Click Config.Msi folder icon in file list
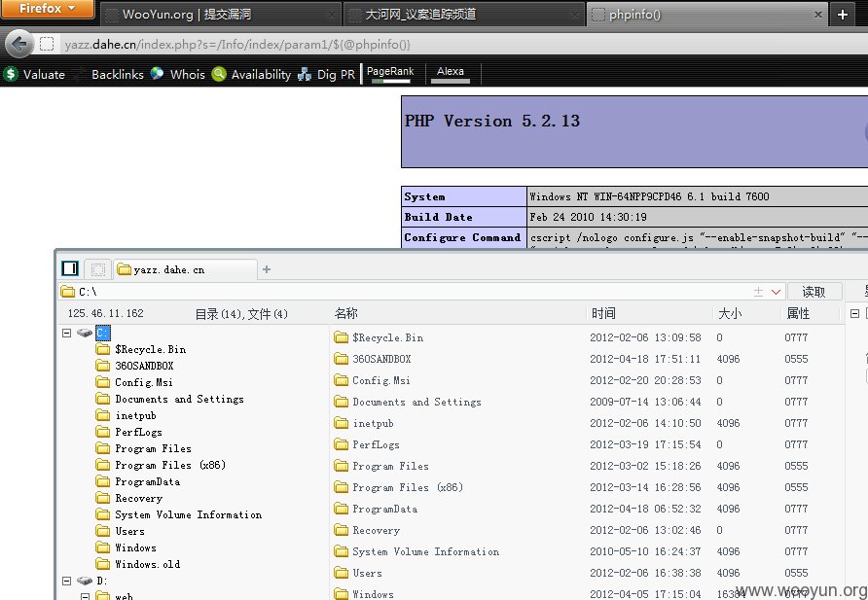The width and height of the screenshot is (868, 600). click(341, 380)
